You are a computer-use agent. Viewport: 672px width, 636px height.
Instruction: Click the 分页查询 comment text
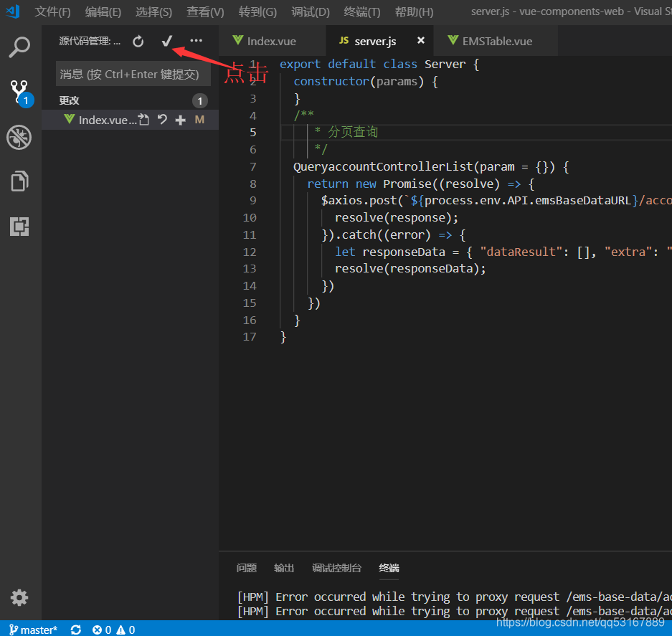point(353,132)
